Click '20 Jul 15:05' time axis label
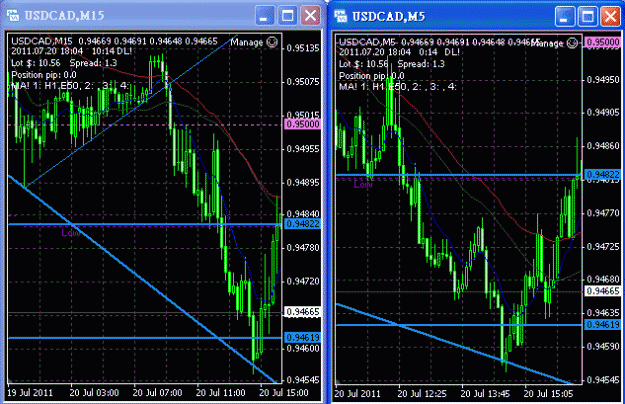Viewport: 625px width, 404px height. pyautogui.click(x=548, y=394)
